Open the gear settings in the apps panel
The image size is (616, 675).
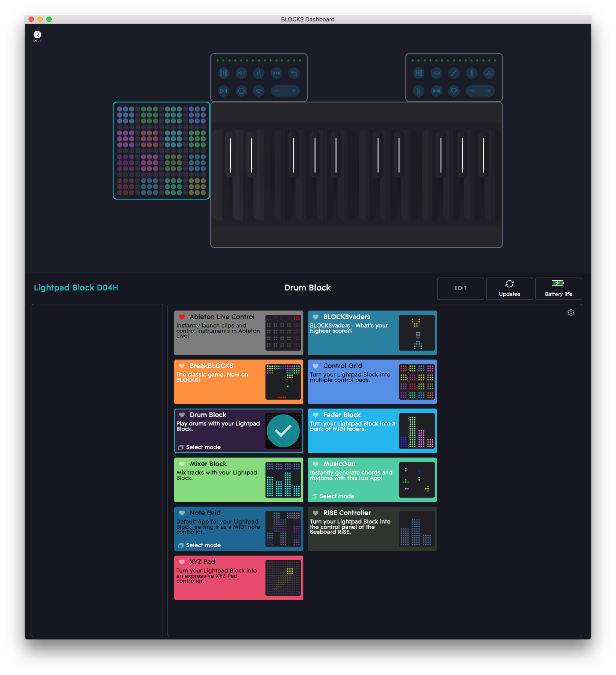point(571,313)
